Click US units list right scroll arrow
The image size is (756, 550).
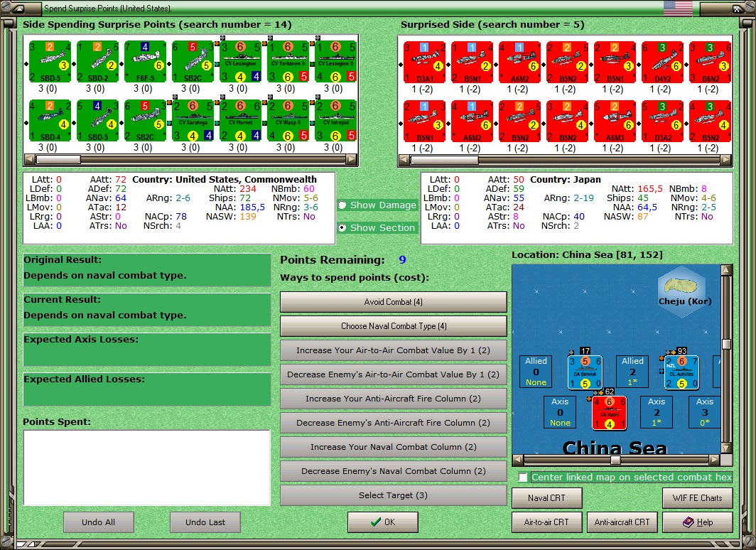(x=352, y=159)
